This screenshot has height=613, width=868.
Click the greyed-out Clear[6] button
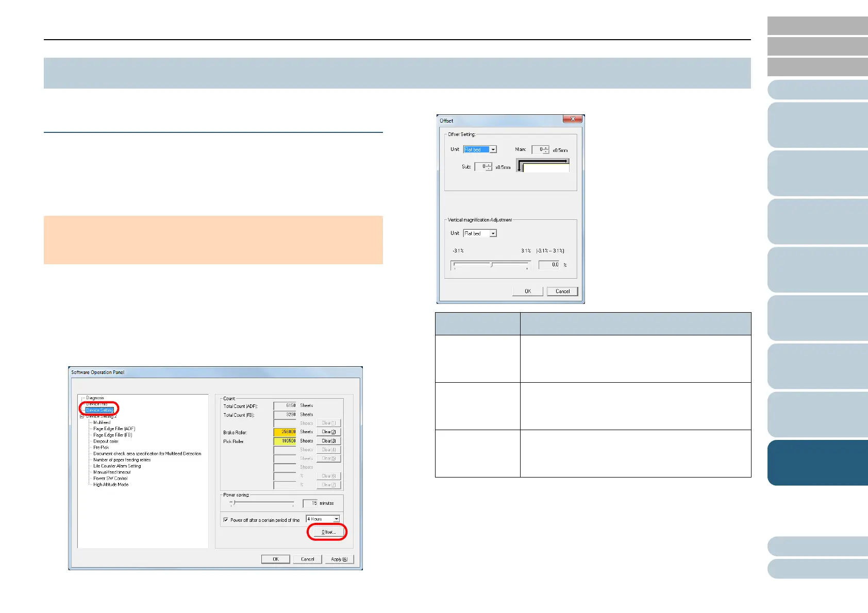click(328, 476)
